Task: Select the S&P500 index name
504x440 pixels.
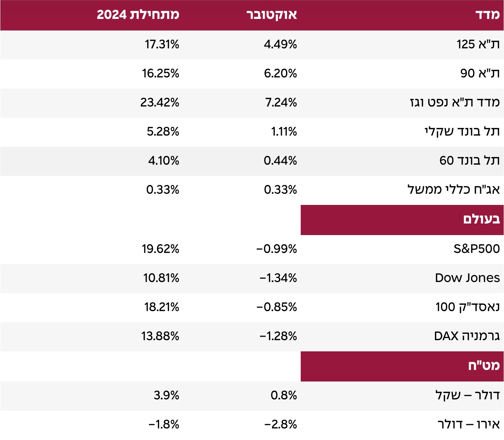Action: (x=476, y=249)
